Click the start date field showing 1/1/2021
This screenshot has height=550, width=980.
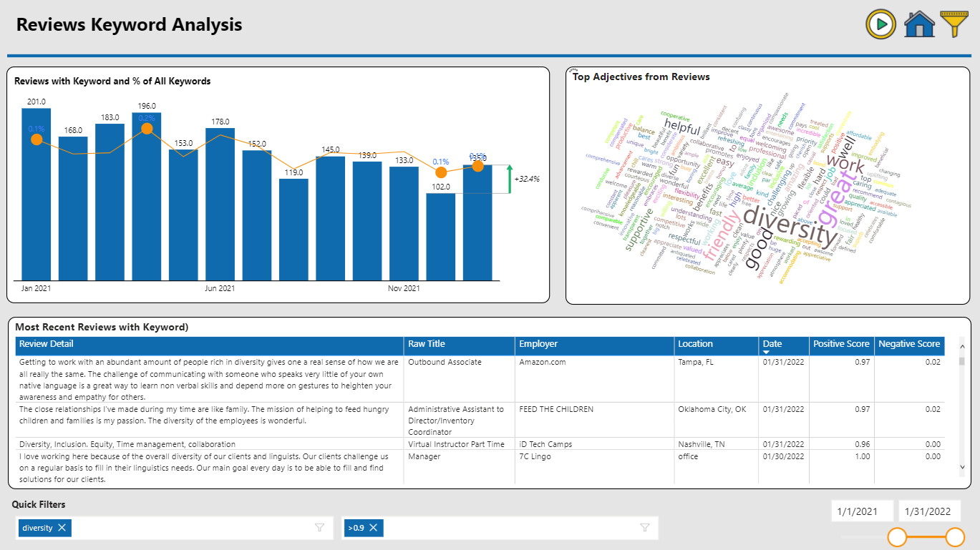tap(862, 510)
